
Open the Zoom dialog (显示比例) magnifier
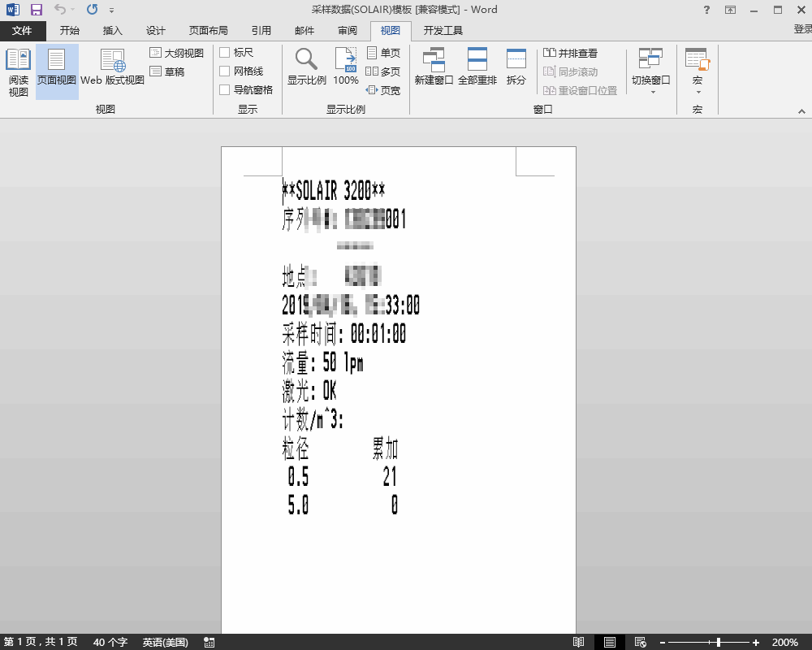[307, 67]
